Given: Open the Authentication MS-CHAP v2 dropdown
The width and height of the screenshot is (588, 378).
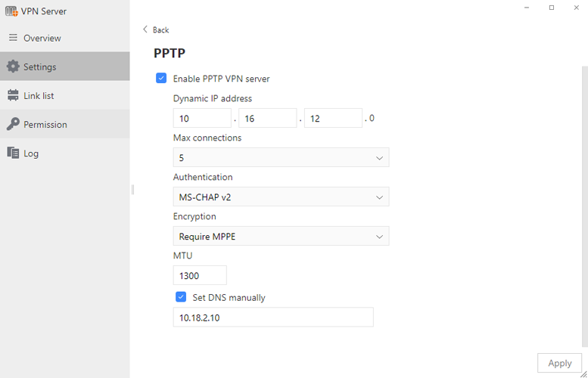Looking at the screenshot, I should click(x=281, y=197).
